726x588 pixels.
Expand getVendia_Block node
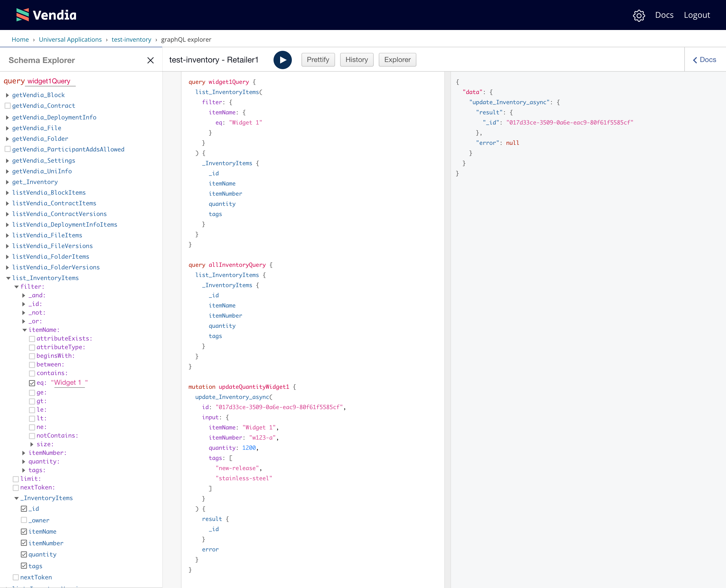tap(7, 95)
